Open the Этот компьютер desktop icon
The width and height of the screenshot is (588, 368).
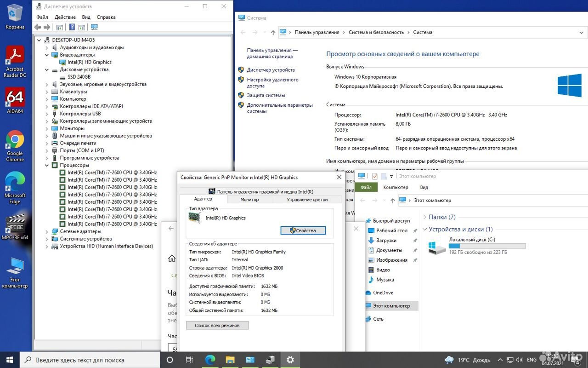point(15,272)
